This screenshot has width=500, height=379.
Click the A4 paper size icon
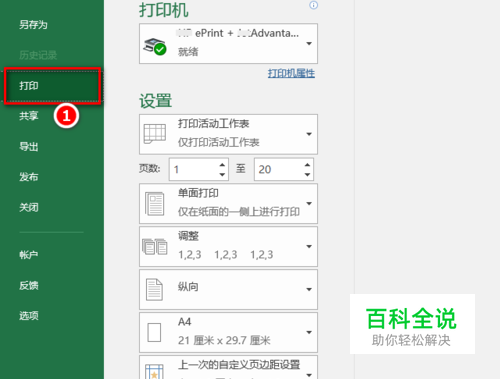coord(154,332)
